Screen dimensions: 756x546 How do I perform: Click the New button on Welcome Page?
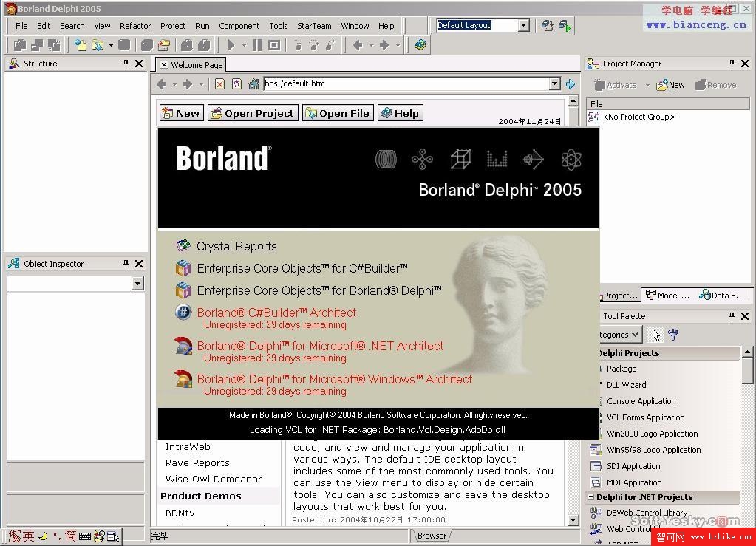[181, 113]
